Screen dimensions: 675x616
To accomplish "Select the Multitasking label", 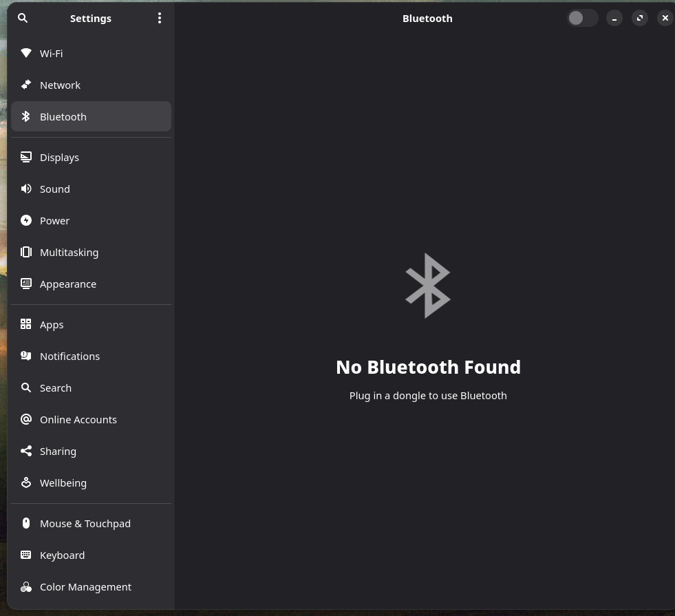I will (69, 253).
